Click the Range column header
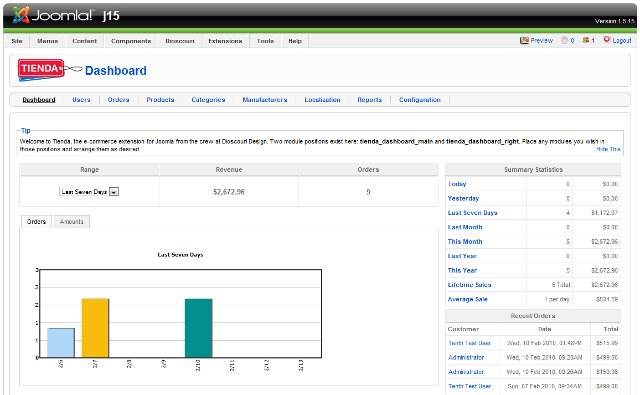Image resolution: width=640 pixels, height=395 pixels. coord(89,169)
